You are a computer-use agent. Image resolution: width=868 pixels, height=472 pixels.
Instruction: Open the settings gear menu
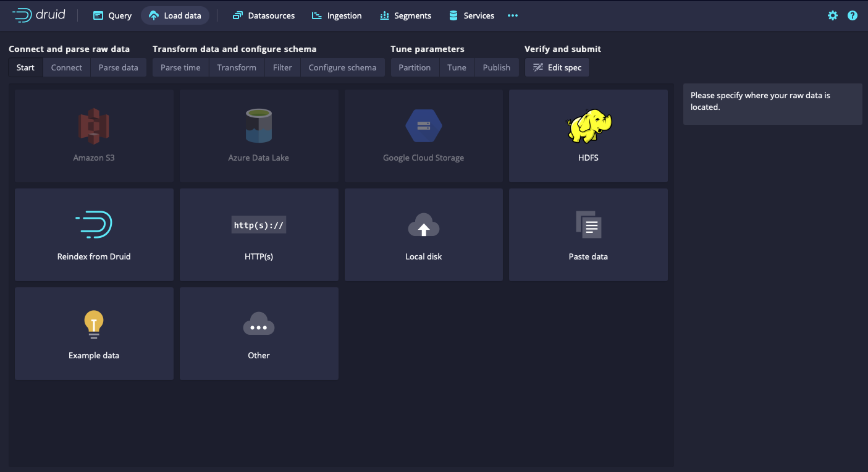(x=833, y=15)
